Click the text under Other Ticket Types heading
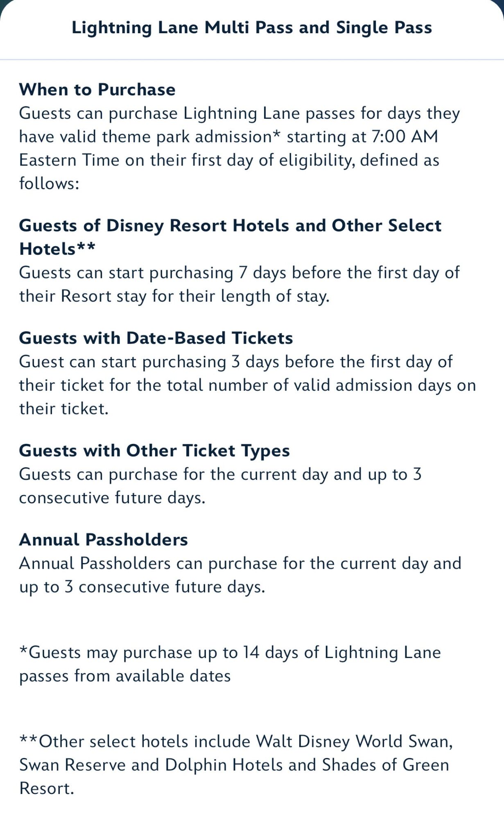This screenshot has height=819, width=504. click(x=220, y=486)
